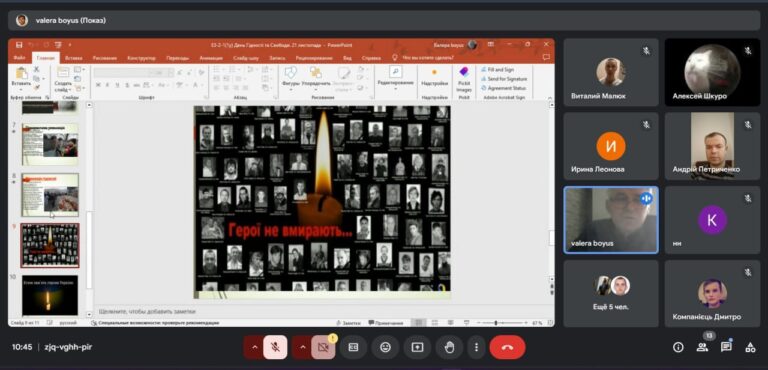Toggle captions in Meet toolbar
The image size is (768, 370).
point(353,347)
